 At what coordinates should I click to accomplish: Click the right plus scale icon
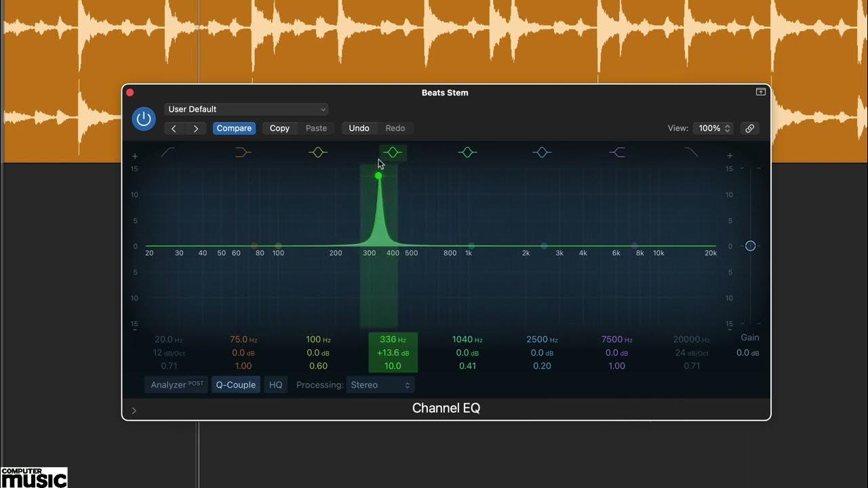(730, 156)
